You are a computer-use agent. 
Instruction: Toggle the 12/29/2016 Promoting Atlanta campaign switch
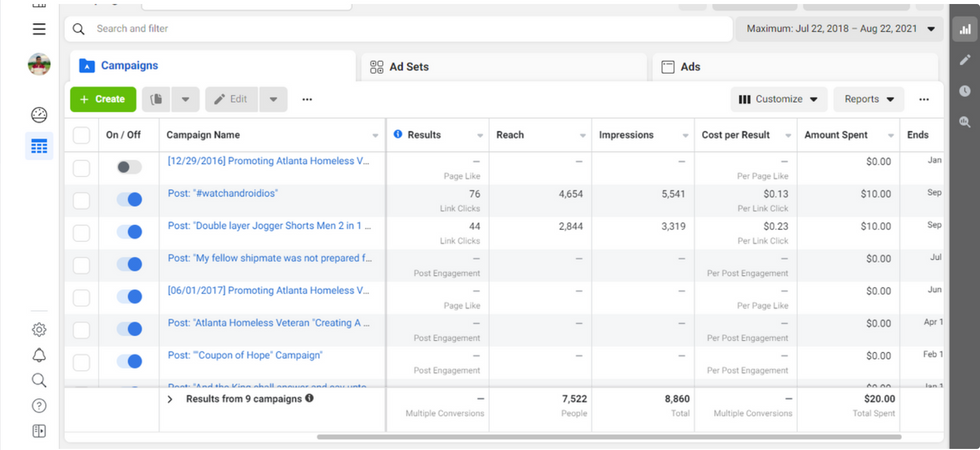pos(129,167)
